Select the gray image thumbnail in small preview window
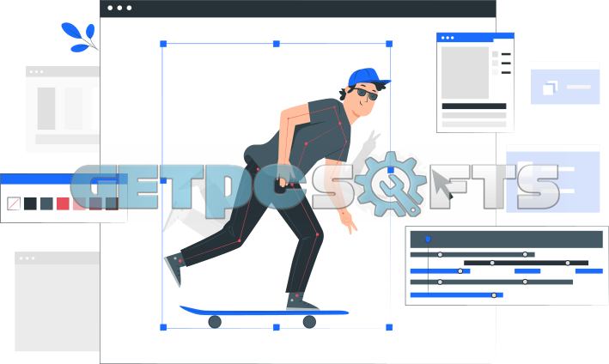The image size is (609, 364). (x=465, y=73)
